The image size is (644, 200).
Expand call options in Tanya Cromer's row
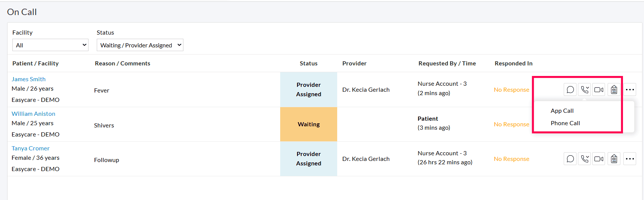584,159
